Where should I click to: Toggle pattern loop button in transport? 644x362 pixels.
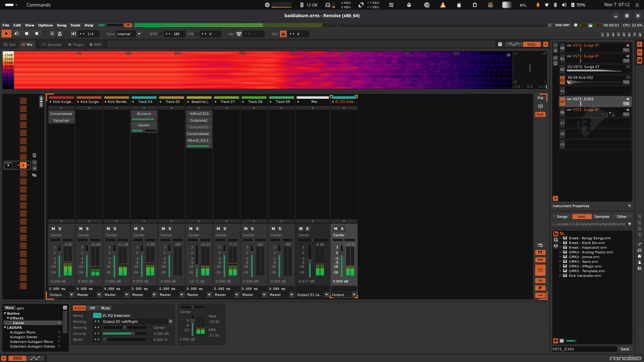(x=16, y=34)
